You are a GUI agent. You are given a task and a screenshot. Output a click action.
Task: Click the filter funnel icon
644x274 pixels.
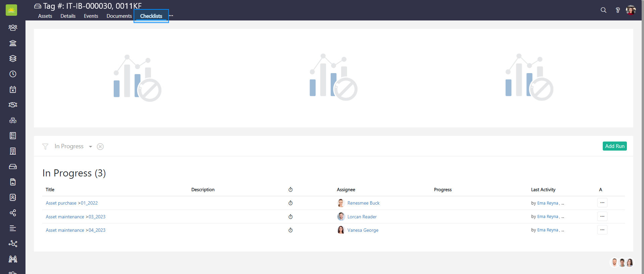(x=45, y=147)
